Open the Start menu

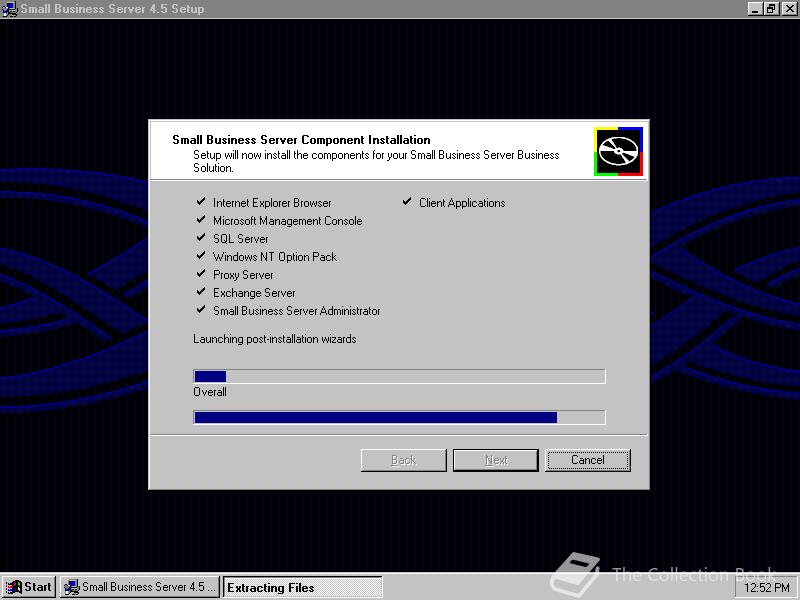tap(29, 587)
